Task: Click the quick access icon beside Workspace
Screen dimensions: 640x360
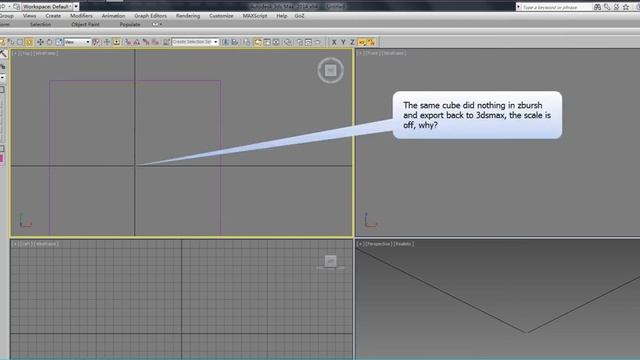Action: coord(16,7)
